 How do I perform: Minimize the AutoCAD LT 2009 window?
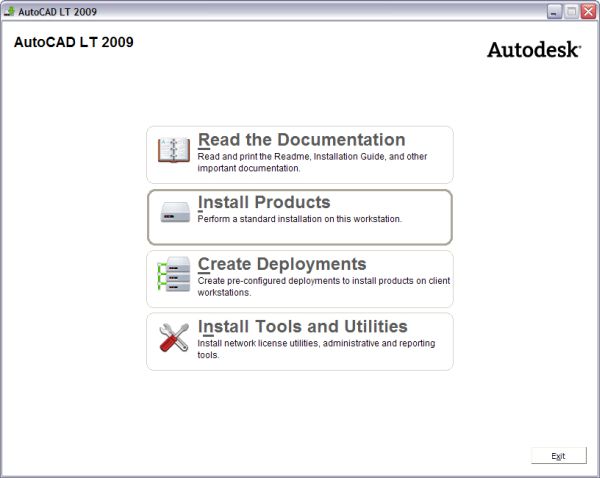coord(554,11)
